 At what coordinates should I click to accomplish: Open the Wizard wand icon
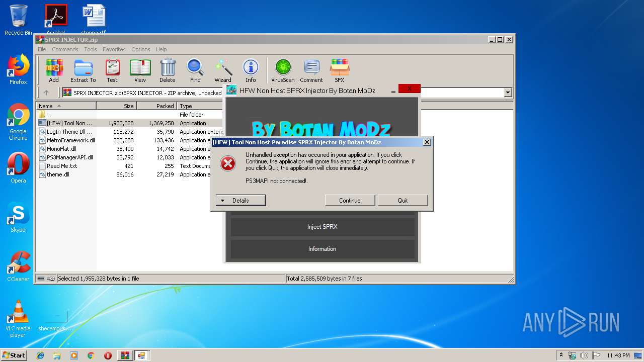click(x=223, y=70)
